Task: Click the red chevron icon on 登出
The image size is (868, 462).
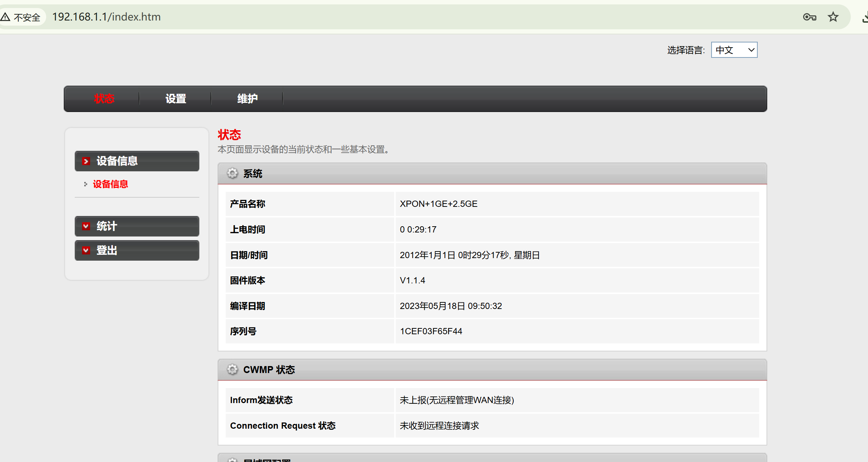Action: click(x=86, y=250)
